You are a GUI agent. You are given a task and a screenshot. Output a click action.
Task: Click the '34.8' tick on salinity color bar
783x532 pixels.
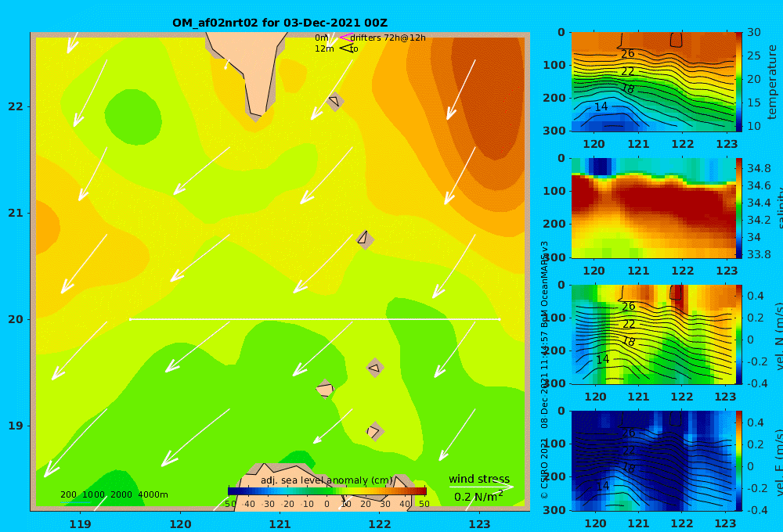coord(759,168)
